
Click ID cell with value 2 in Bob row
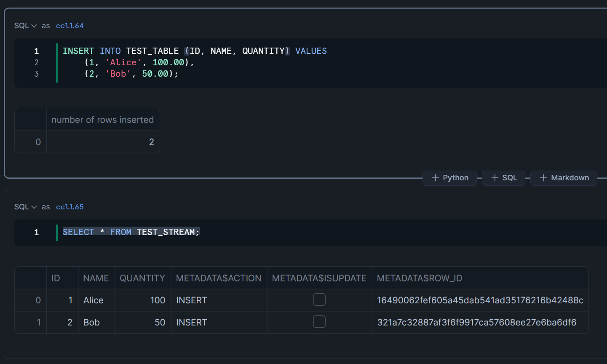point(62,322)
